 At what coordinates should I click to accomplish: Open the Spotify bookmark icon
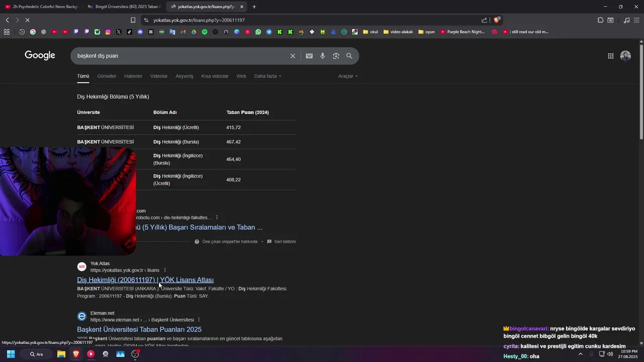pyautogui.click(x=204, y=32)
